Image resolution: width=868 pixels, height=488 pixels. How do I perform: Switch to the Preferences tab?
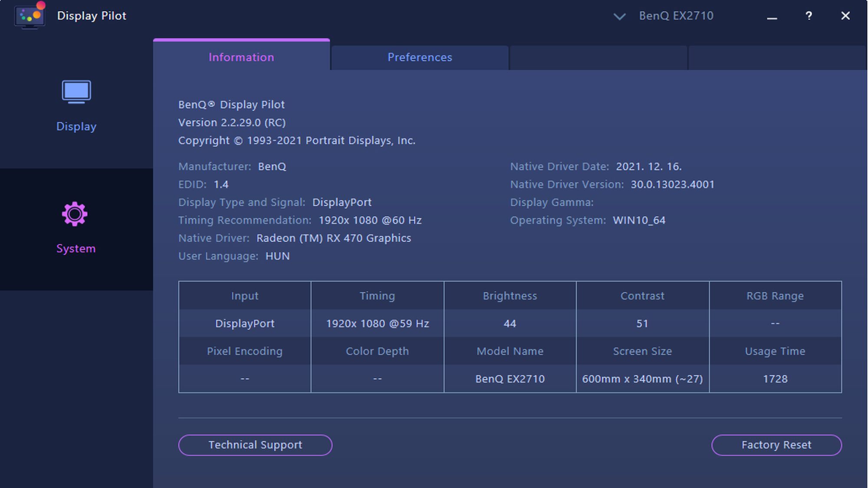click(420, 57)
